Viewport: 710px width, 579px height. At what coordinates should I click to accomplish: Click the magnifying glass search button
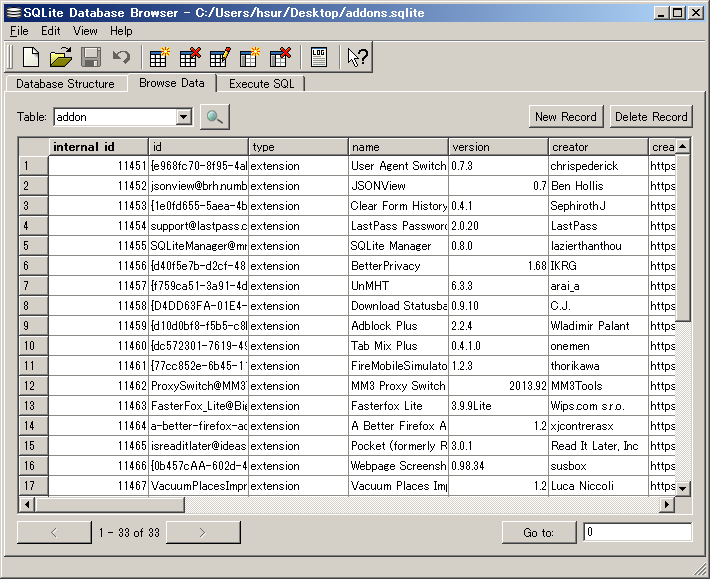click(x=215, y=117)
